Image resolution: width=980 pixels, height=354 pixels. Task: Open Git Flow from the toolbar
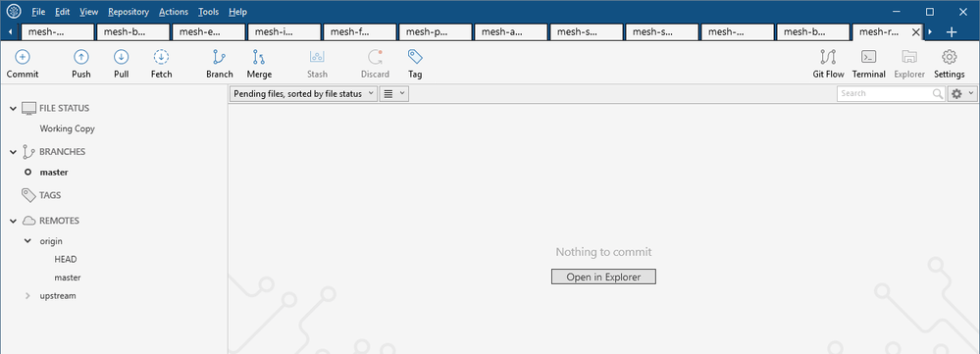(x=828, y=58)
